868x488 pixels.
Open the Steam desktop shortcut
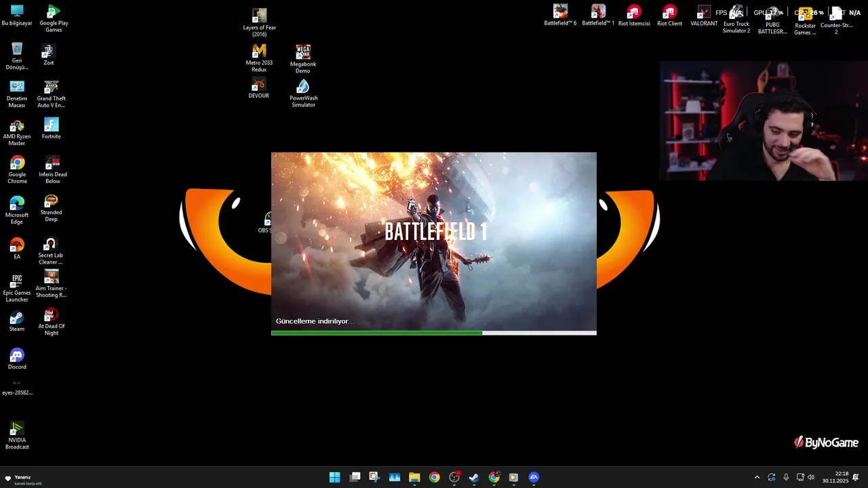click(17, 322)
